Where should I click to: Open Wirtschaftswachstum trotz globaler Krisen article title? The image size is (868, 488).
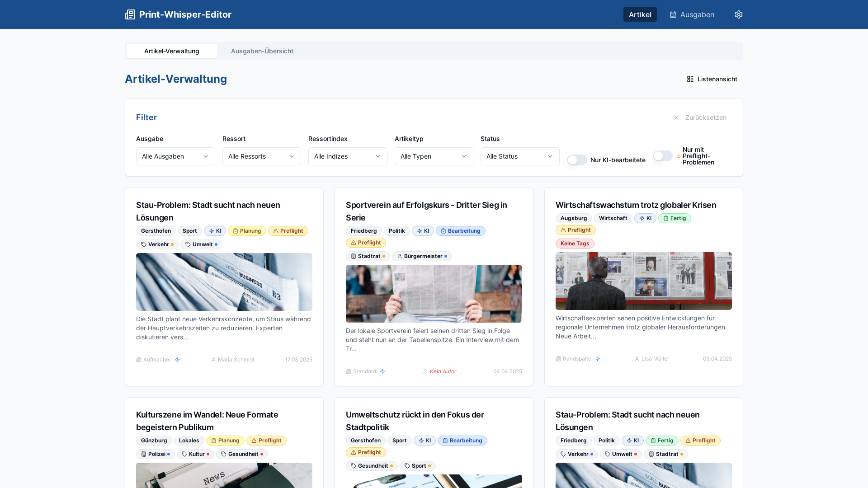tap(636, 205)
